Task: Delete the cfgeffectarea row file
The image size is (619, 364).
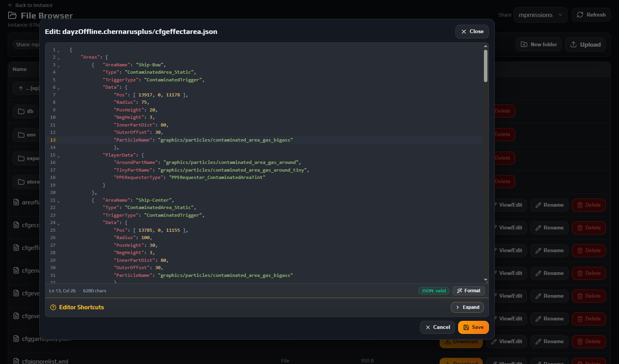Action: tap(589, 251)
